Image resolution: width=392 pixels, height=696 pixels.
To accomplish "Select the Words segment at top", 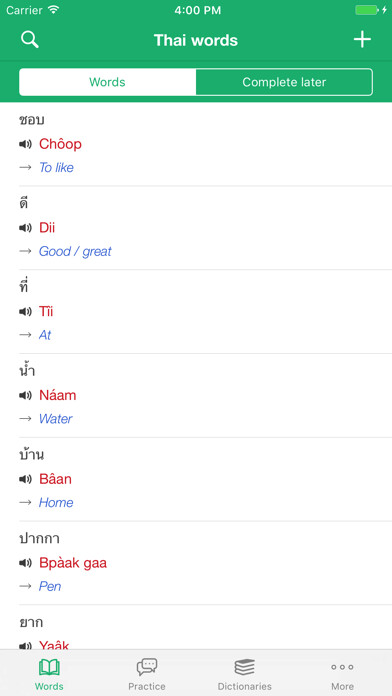I will point(107,82).
